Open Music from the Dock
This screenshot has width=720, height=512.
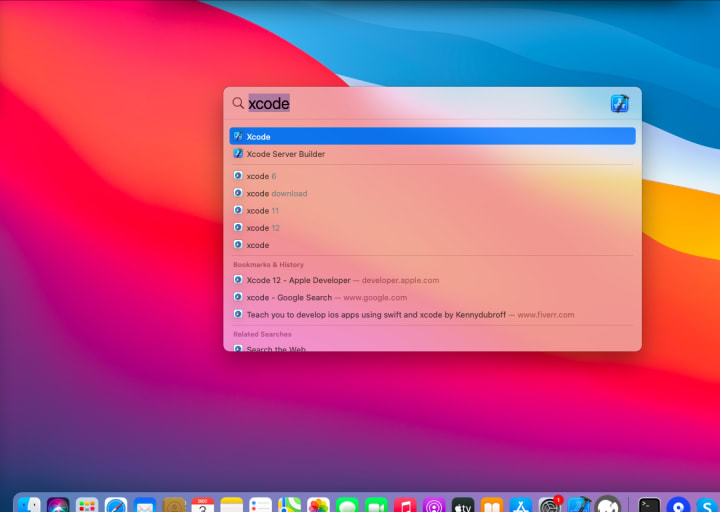405,505
